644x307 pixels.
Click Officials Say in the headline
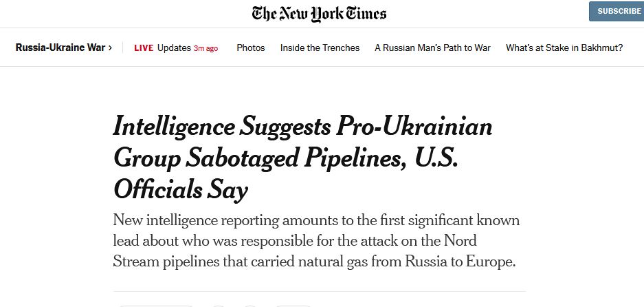(x=181, y=190)
